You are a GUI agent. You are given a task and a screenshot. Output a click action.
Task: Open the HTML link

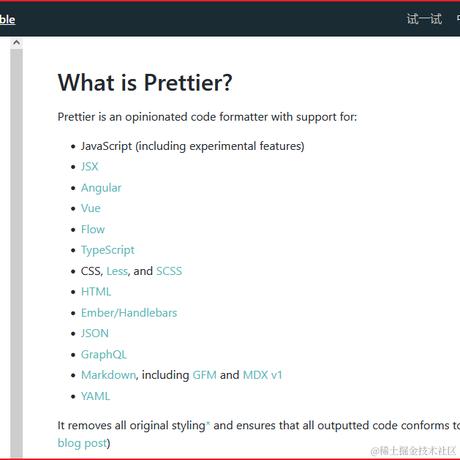coord(96,292)
